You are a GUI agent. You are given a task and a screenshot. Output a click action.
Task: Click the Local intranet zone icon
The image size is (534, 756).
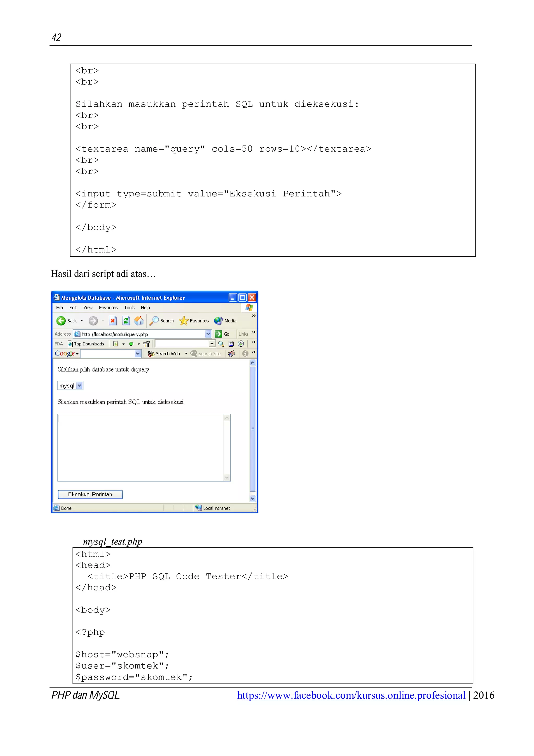198,508
